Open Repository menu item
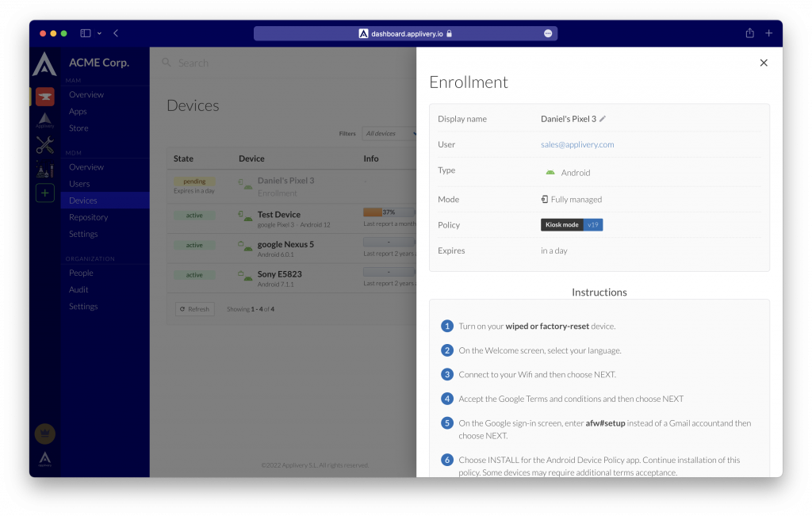 click(89, 217)
